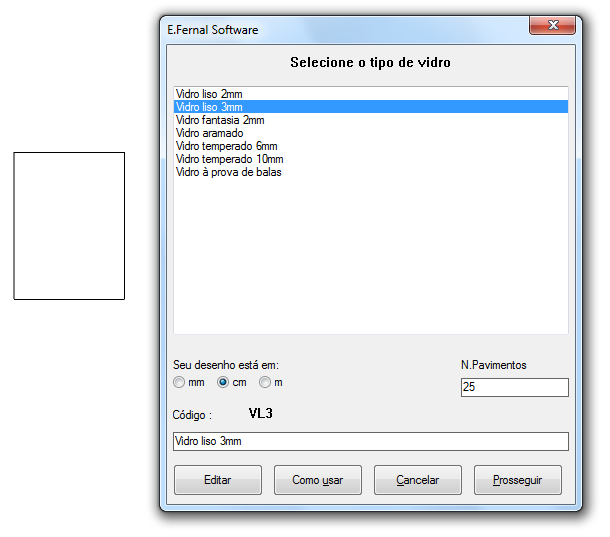610x537 pixels.
Task: Click the Cancelar button
Action: pyautogui.click(x=417, y=480)
